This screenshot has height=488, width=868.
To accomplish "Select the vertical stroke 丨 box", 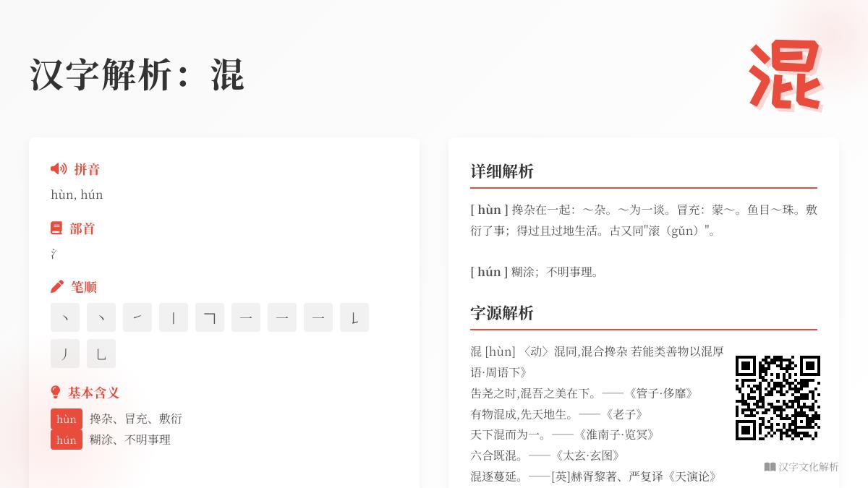I will 174,317.
